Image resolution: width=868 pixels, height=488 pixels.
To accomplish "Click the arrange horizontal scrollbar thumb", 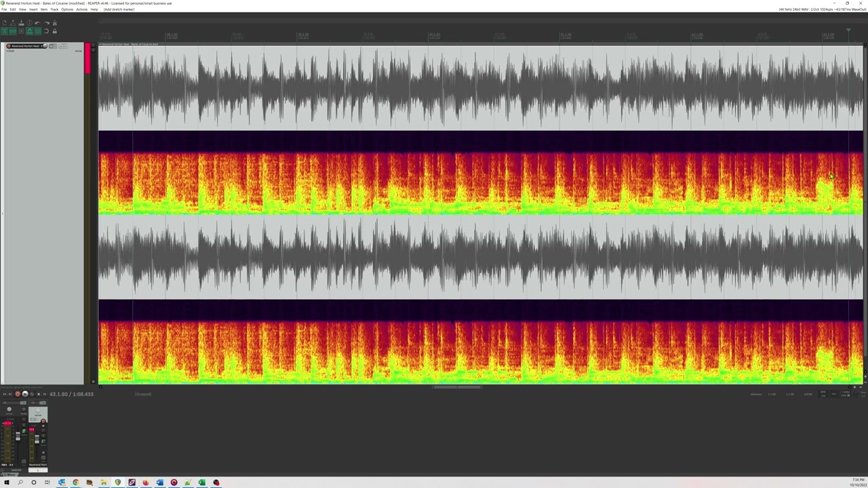I will point(458,387).
